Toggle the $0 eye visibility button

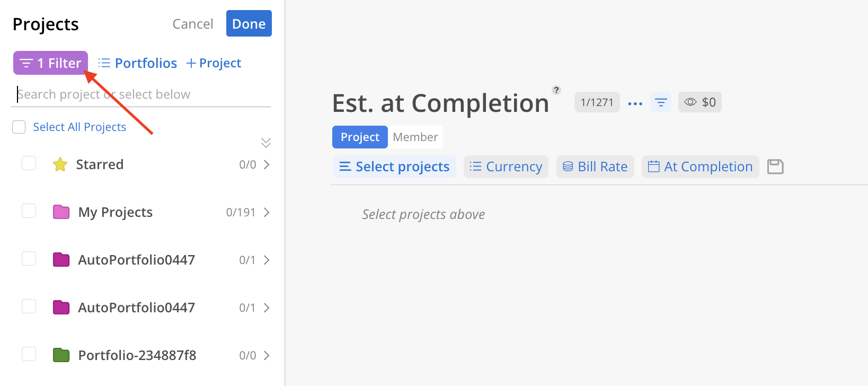(x=699, y=102)
